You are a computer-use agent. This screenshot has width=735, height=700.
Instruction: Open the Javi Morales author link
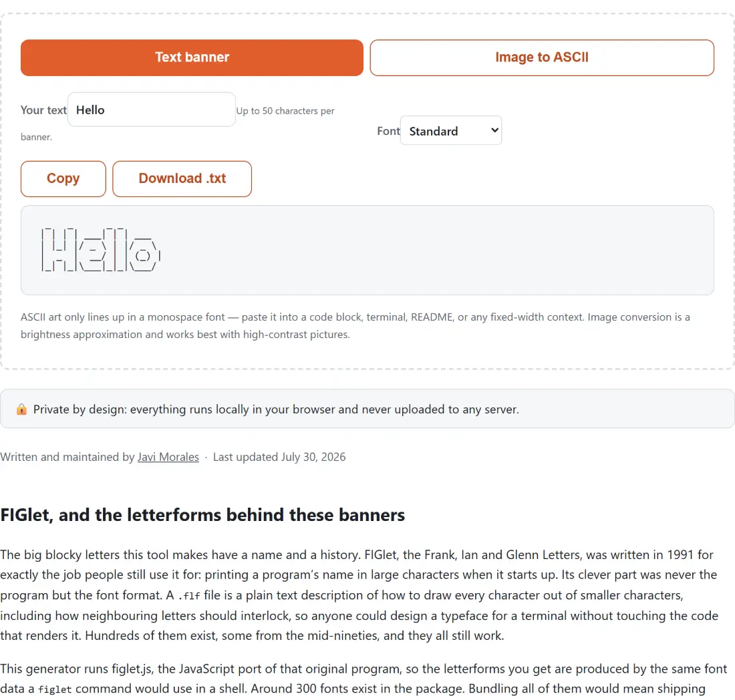point(168,457)
